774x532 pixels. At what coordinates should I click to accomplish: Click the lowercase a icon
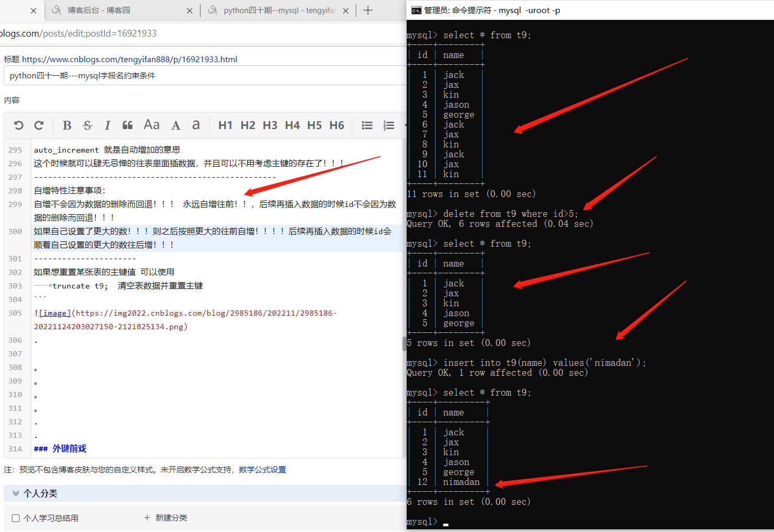(x=196, y=125)
